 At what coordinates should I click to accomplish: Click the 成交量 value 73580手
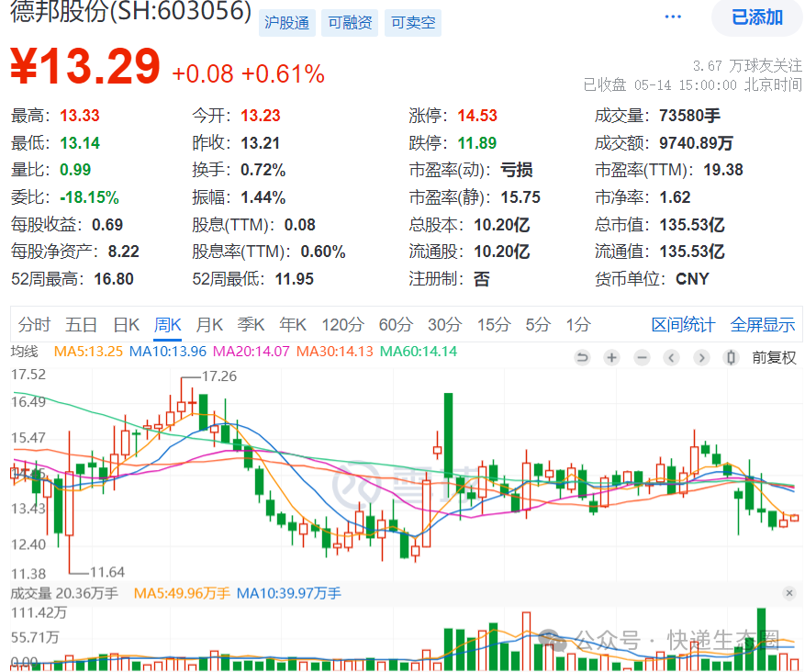tap(689, 116)
